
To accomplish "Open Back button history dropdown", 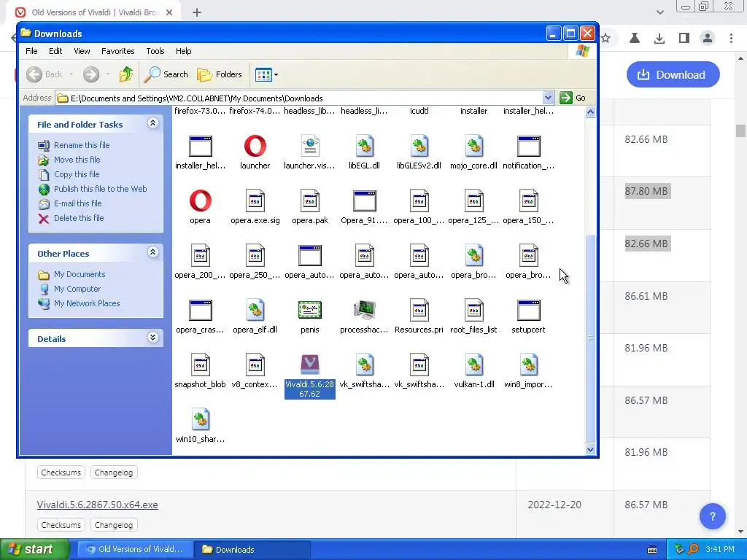I will (x=71, y=74).
